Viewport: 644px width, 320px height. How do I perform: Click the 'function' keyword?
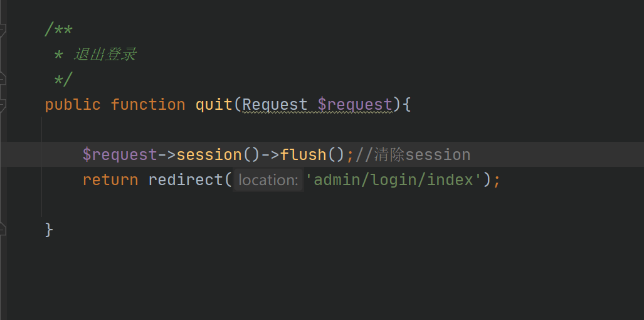[148, 105]
